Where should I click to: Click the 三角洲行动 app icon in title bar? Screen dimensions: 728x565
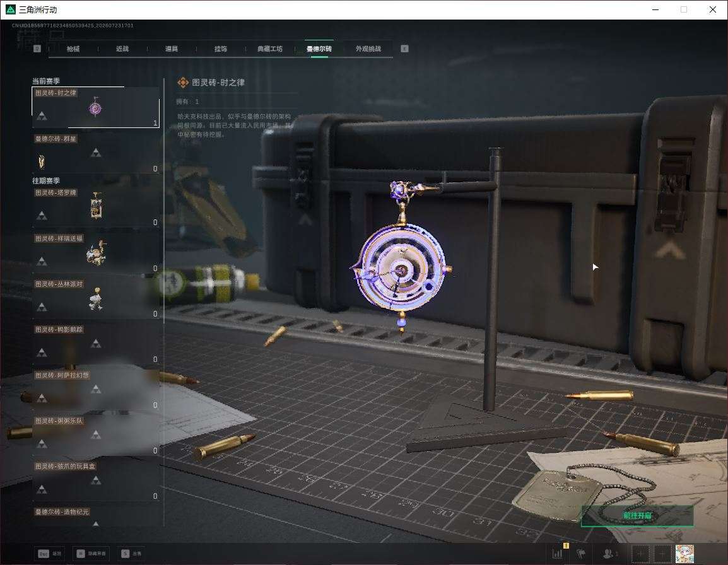tap(10, 9)
